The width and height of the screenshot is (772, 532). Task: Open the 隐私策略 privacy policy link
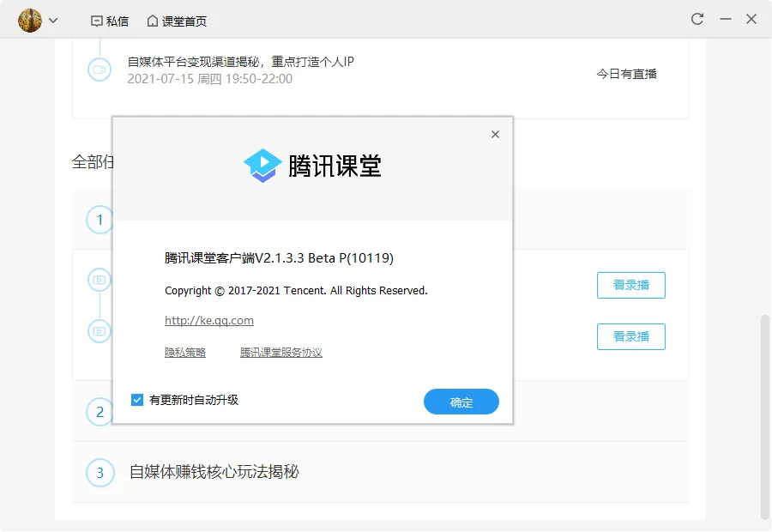coord(185,353)
